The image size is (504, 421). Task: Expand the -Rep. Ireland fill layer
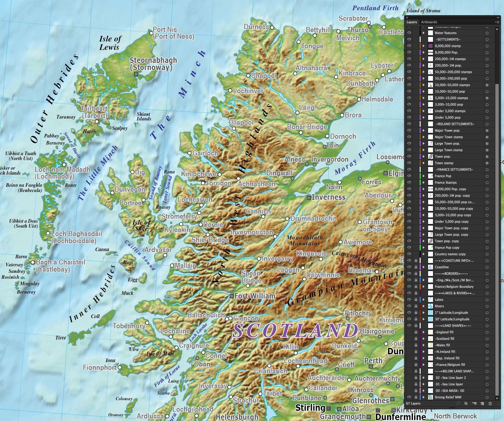coord(424,358)
